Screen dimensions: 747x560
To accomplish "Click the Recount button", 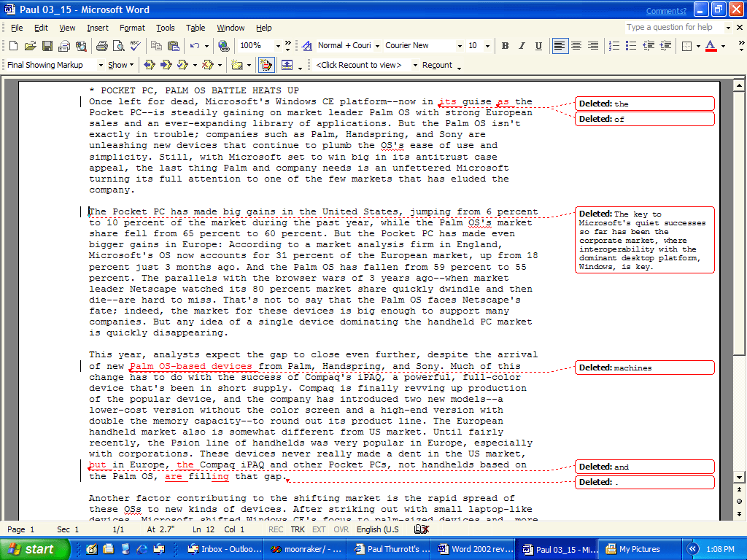I will click(437, 65).
